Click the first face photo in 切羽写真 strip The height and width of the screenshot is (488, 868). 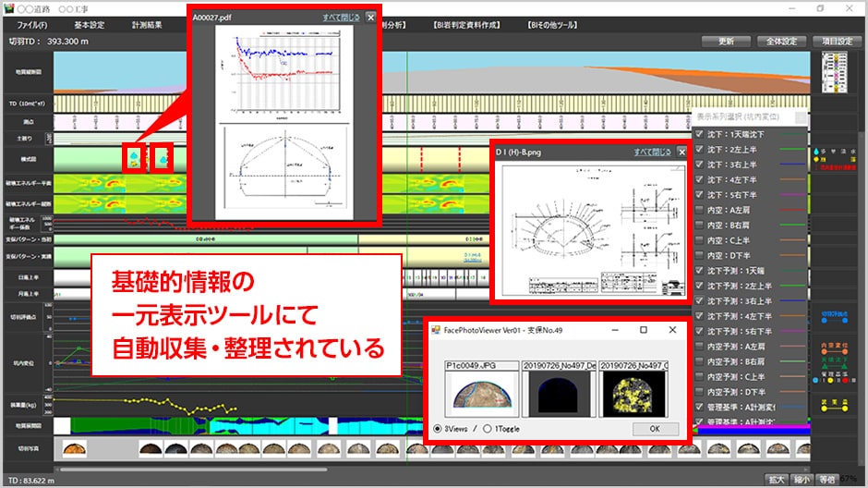pos(75,448)
